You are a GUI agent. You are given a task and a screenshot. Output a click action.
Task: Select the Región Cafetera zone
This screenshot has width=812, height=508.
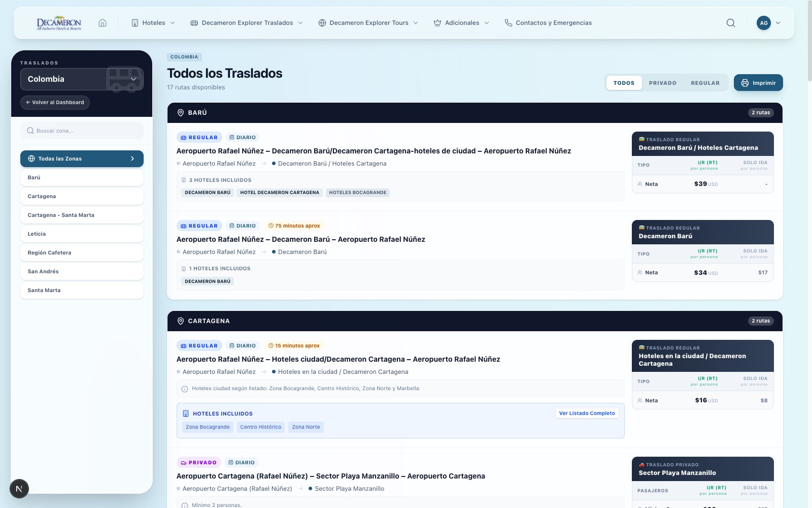click(82, 252)
